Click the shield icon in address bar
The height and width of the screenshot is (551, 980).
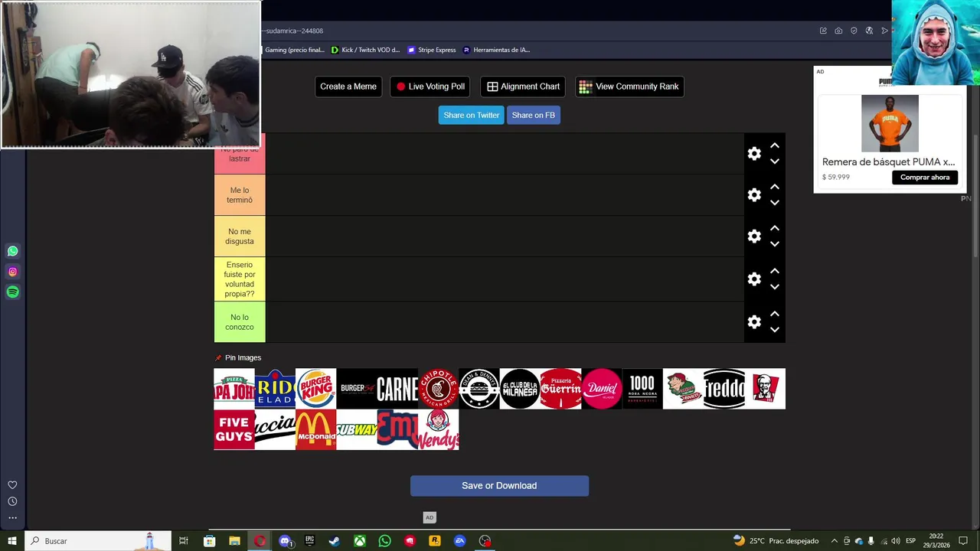click(854, 31)
